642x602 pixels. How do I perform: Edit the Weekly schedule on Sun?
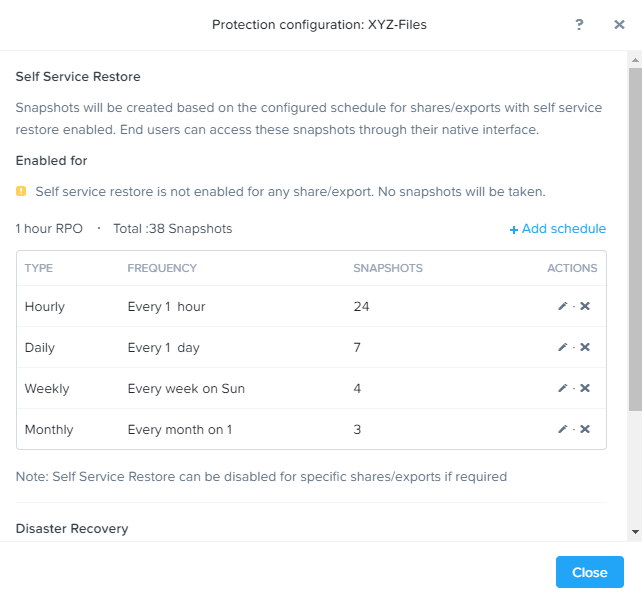tap(563, 388)
